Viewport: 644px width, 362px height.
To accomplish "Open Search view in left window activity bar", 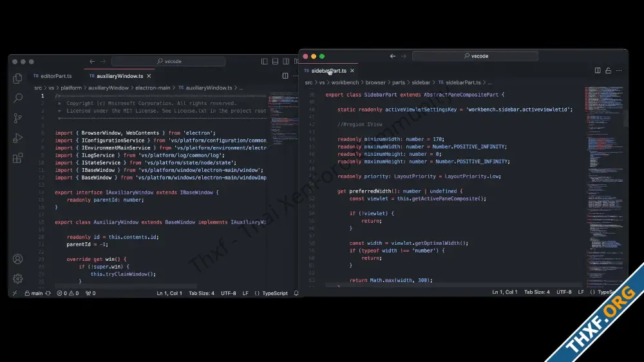I will [x=17, y=98].
